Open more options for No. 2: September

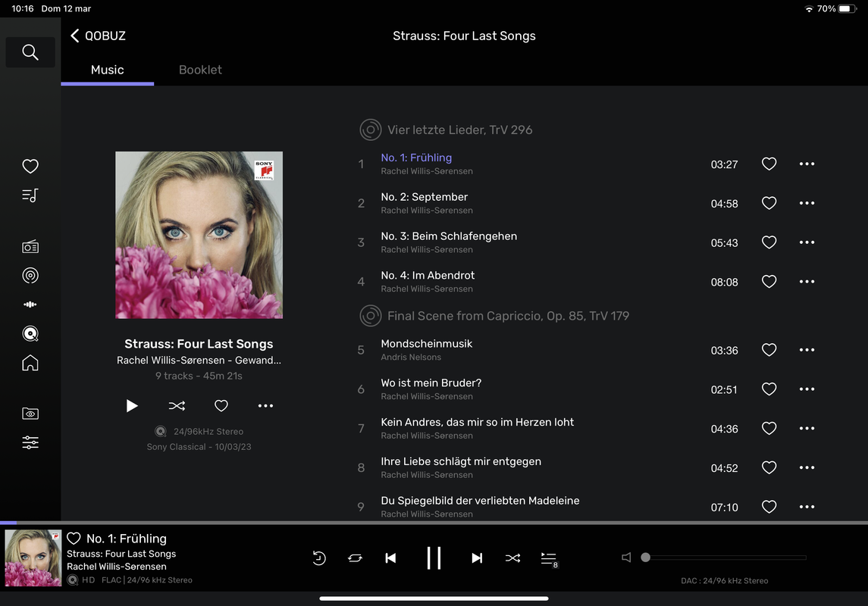(x=807, y=203)
